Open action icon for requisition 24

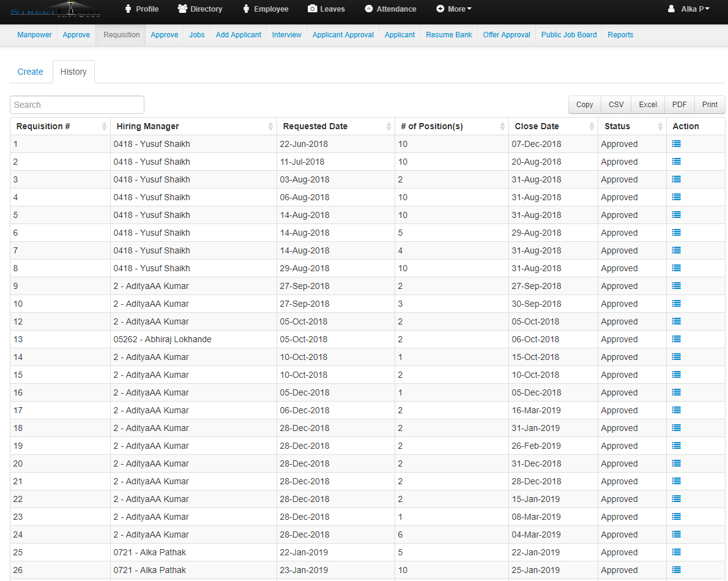click(x=676, y=534)
